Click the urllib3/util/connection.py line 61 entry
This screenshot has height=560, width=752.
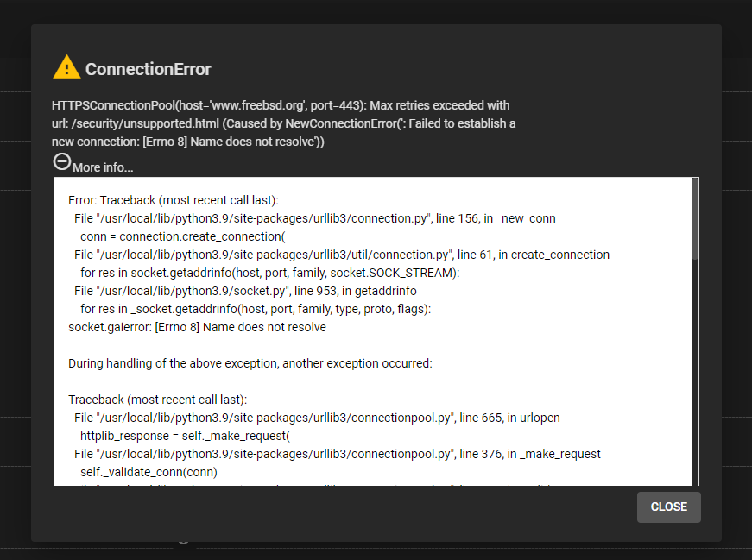pyautogui.click(x=342, y=255)
